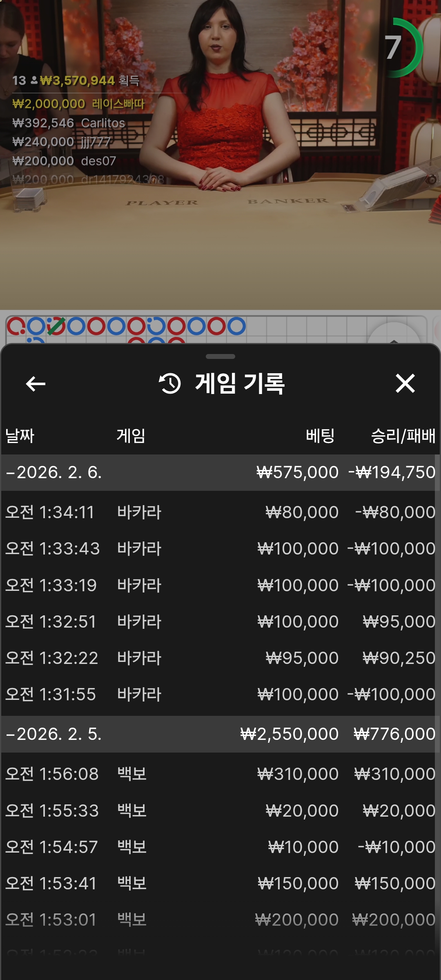Open the 오전 1:31:55 baccarat record
Viewport: 441px width, 980px height.
220,694
